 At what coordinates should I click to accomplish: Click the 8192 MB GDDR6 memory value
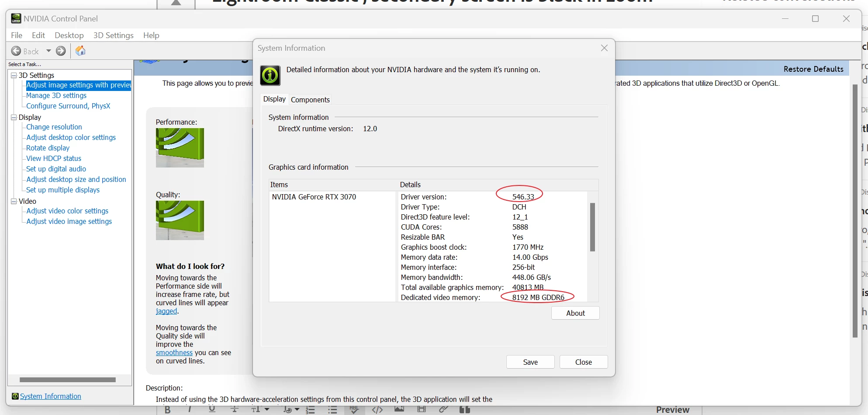(x=538, y=297)
